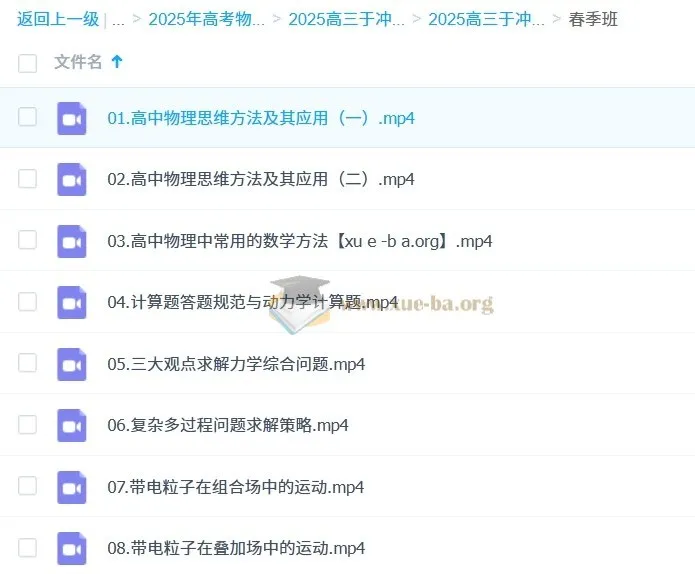695x574 pixels.
Task: Check the box for 01.高中物理思维方法及其应用（一）
Action: point(27,117)
